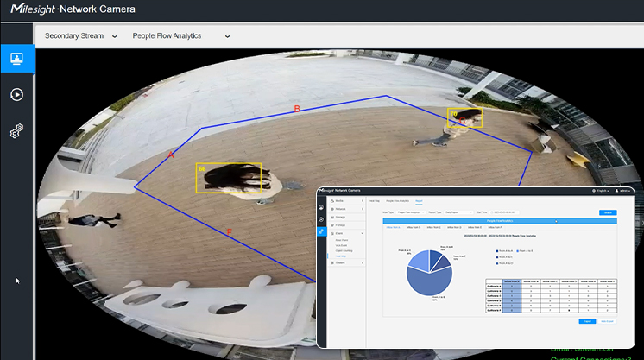This screenshot has width=644, height=360.
Task: Open the People Flow Analytics dropdown
Action: pos(181,36)
